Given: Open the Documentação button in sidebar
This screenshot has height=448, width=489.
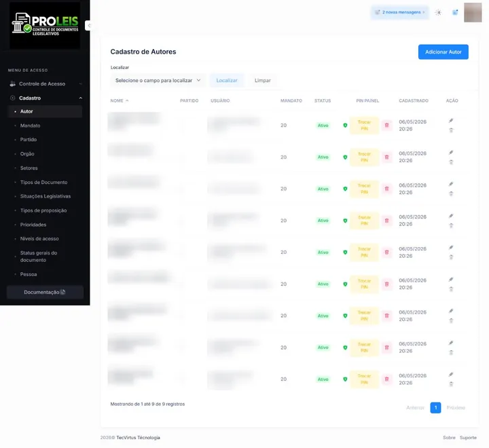Looking at the screenshot, I should (45, 292).
